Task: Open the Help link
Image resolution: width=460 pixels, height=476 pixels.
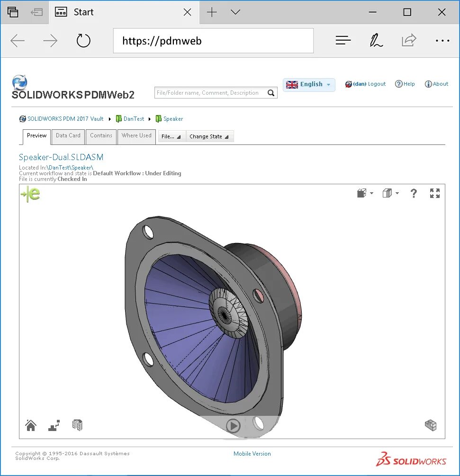Action: tap(405, 84)
